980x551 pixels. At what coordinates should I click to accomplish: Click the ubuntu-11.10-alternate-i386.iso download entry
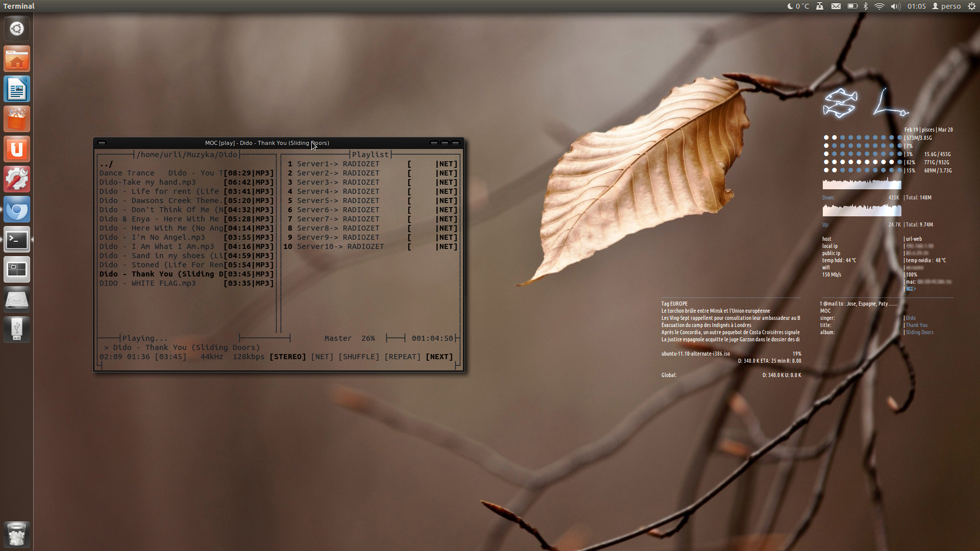pos(696,354)
